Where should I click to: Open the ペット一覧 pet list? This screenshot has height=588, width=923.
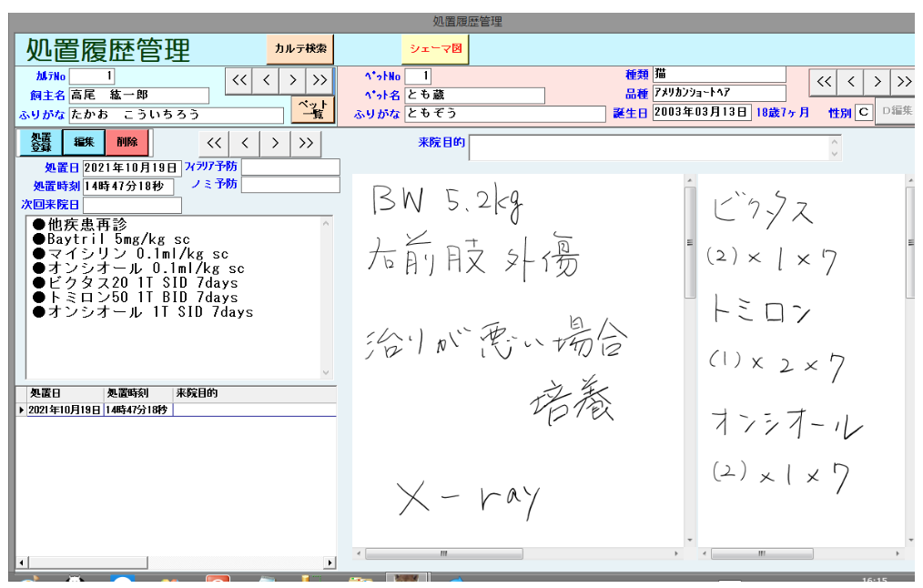click(312, 110)
